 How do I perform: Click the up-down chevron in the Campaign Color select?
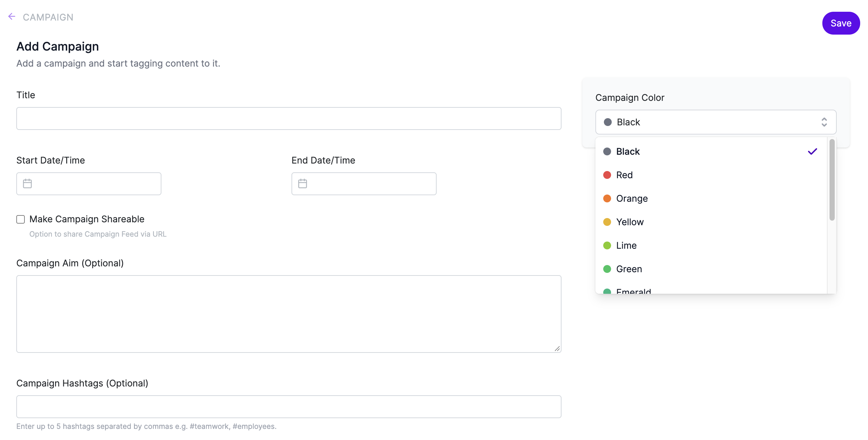824,122
